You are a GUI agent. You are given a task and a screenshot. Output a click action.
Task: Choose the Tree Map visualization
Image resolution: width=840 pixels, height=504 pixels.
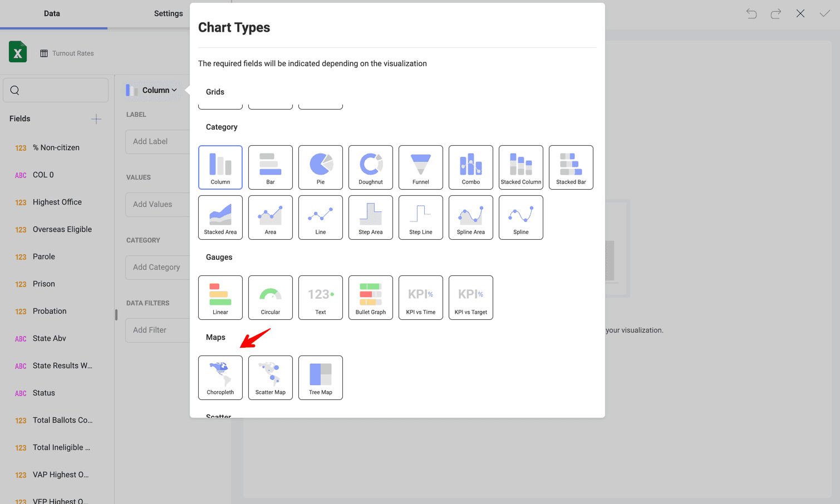tap(321, 378)
